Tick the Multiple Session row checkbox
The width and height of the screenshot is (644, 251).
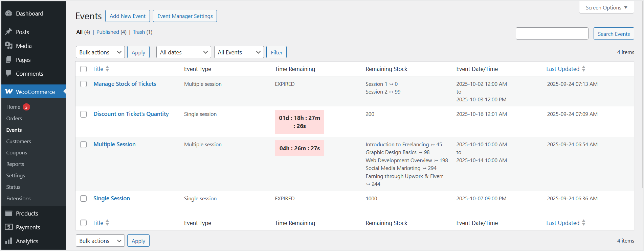84,145
